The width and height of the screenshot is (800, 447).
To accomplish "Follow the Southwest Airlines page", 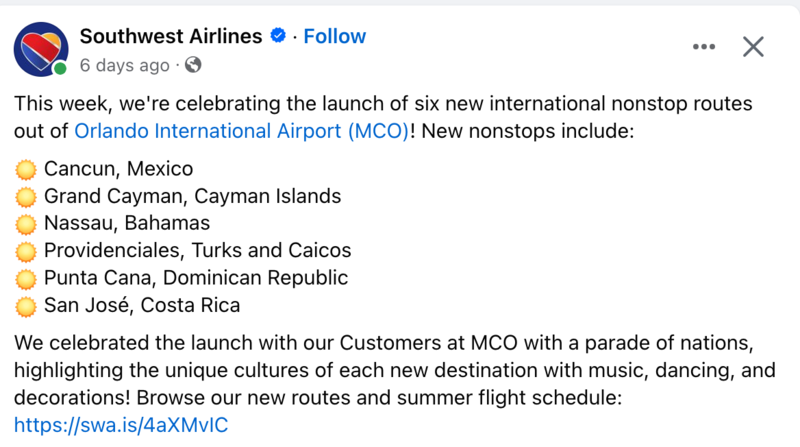I will (x=335, y=36).
